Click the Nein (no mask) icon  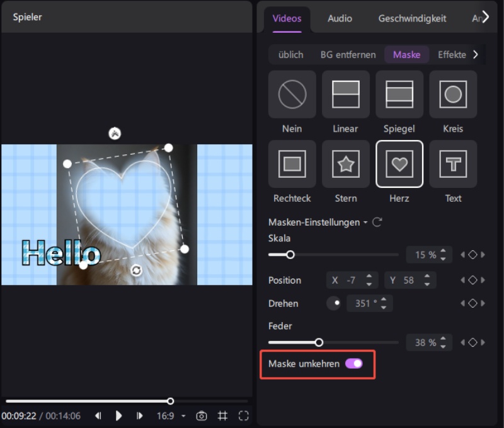pyautogui.click(x=292, y=95)
